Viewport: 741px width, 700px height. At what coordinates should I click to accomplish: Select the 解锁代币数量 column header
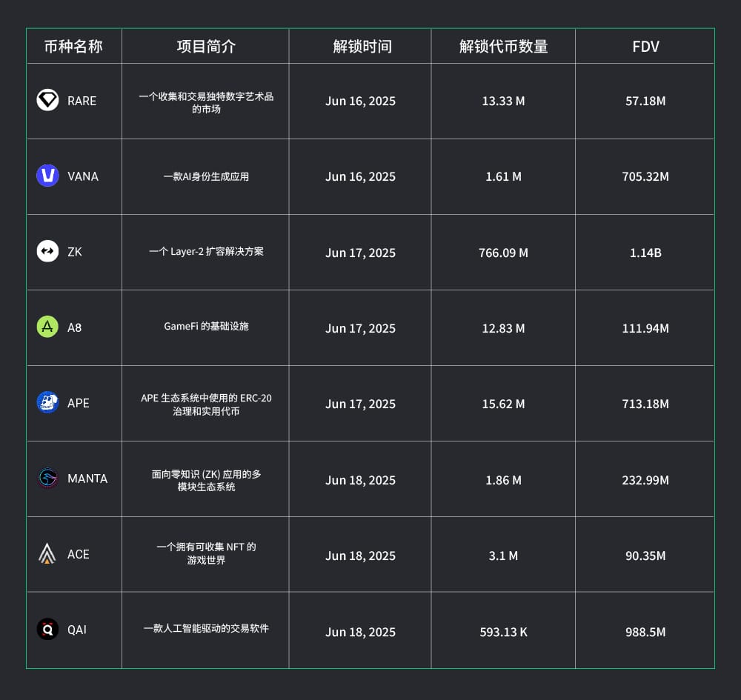pyautogui.click(x=503, y=47)
